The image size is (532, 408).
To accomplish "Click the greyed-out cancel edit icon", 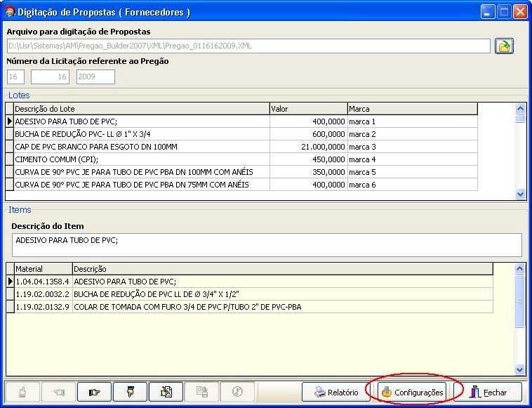I will tap(237, 392).
